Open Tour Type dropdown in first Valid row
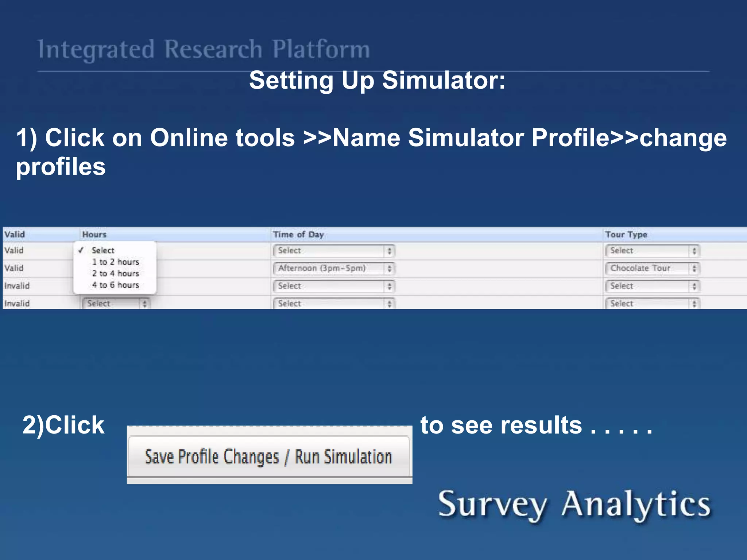The image size is (747, 560). pos(652,251)
